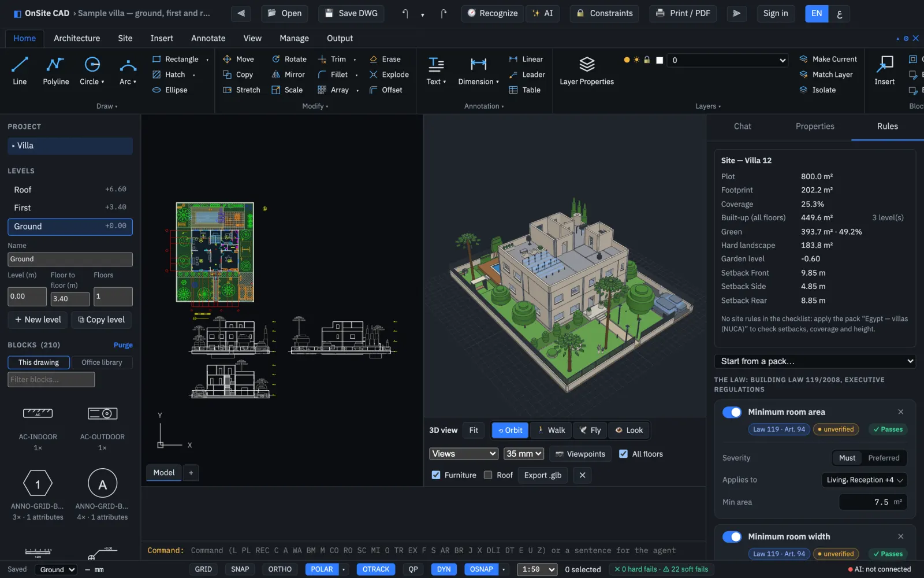Open the 1:50 scale dropdown
Screen dimensions: 924x578
pos(537,569)
